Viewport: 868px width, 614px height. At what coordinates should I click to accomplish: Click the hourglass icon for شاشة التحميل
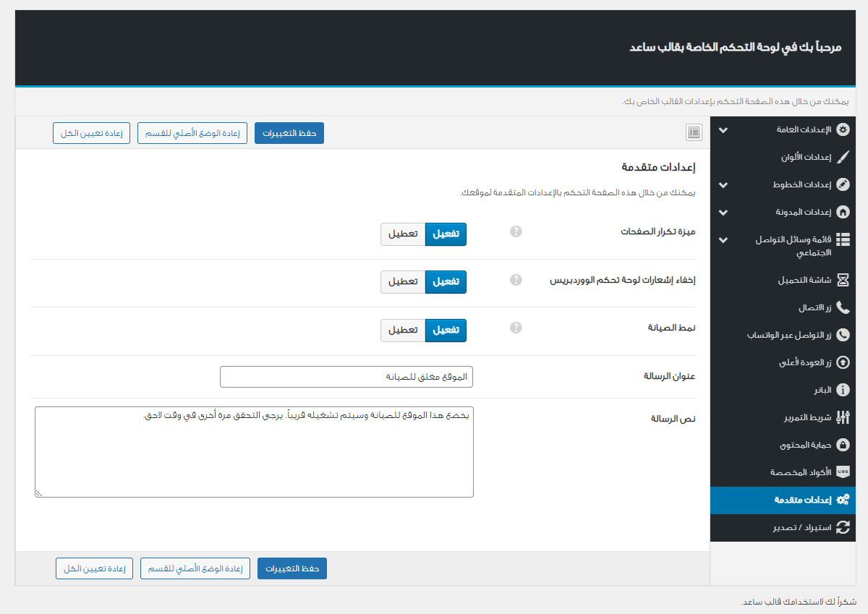[x=843, y=279]
